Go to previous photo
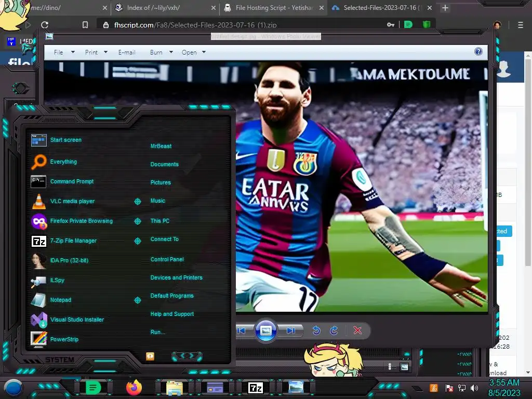 click(x=242, y=331)
